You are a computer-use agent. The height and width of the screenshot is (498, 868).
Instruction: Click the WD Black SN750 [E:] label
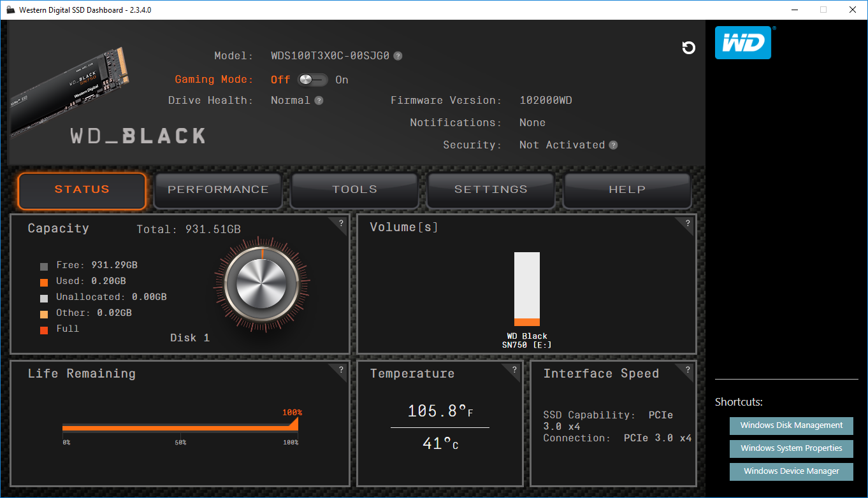coord(527,341)
